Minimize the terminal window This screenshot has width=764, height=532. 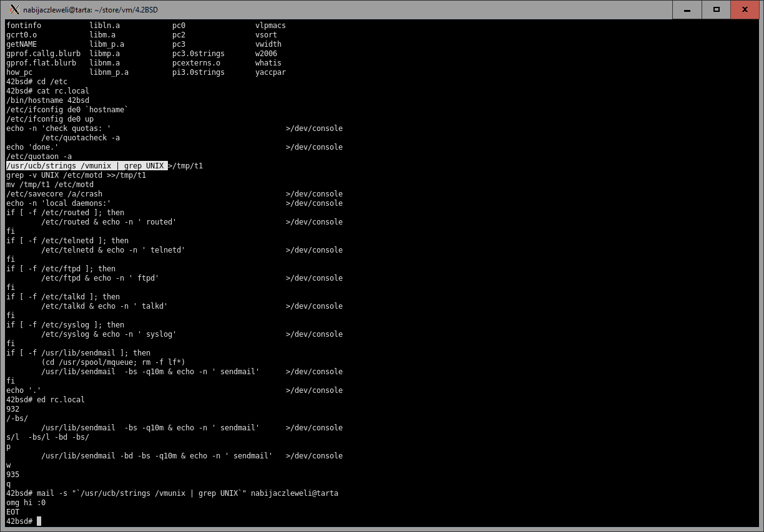pos(688,9)
